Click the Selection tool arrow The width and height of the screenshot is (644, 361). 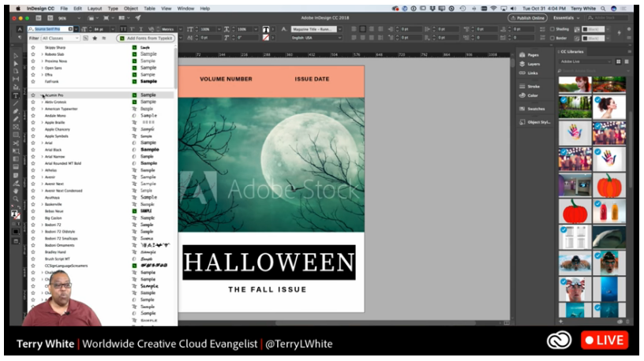click(x=16, y=55)
